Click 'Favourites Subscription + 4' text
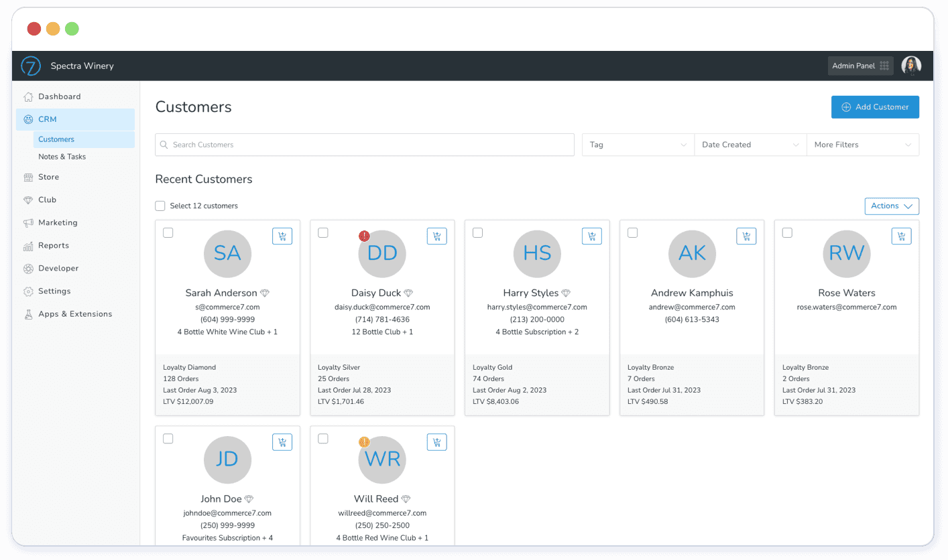The height and width of the screenshot is (560, 948). (227, 538)
